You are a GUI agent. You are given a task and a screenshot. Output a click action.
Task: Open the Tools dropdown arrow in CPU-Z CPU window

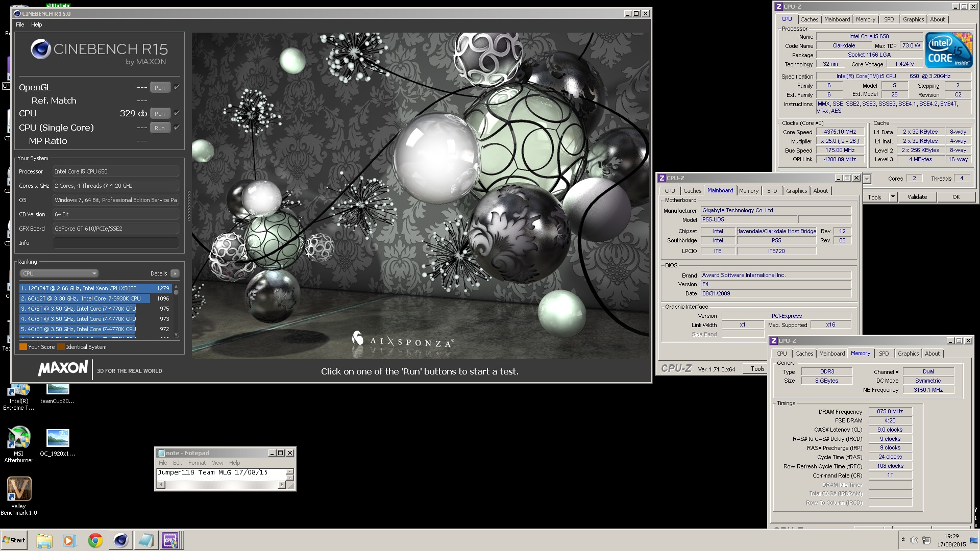pyautogui.click(x=893, y=197)
